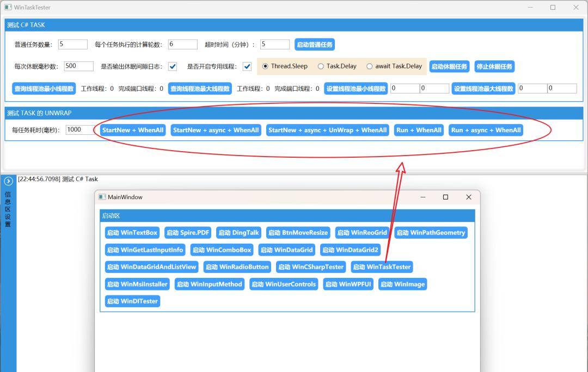Maximize the MainWindow window
Screen dimensions: 588x372
(x=445, y=197)
